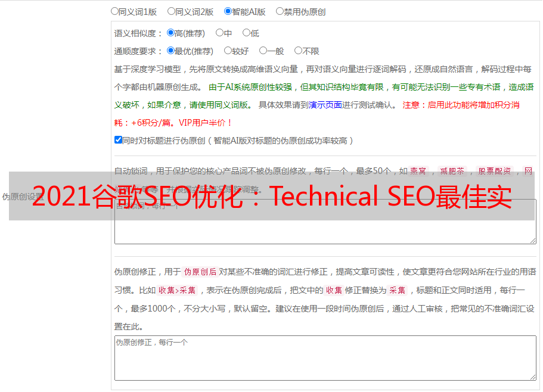Click the 伪原创修正 textarea resize handle

pos(533,377)
